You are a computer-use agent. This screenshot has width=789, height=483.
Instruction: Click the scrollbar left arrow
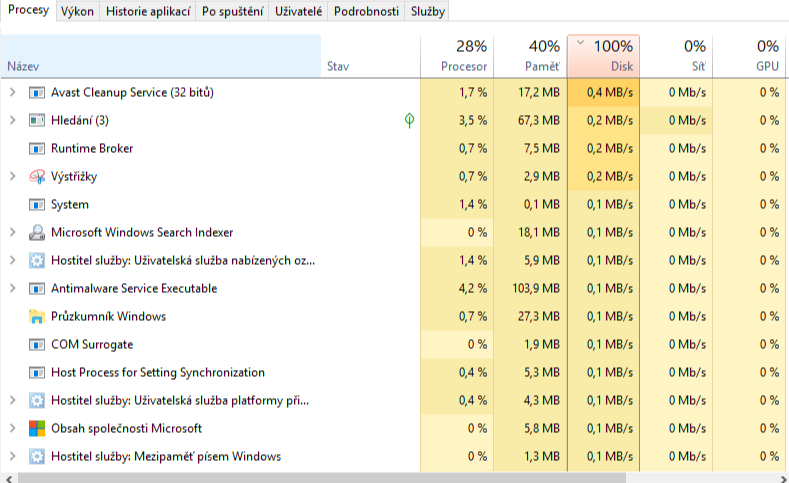point(9,478)
